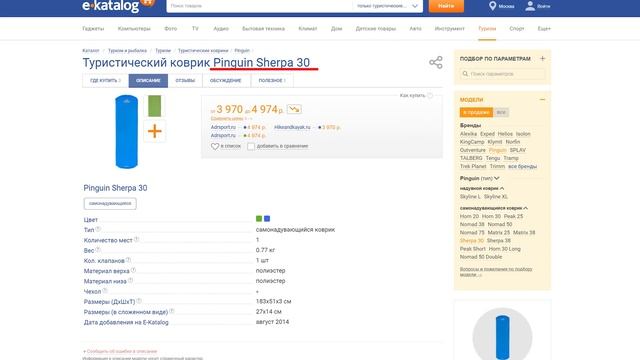
Task: Open the Полезное tab
Action: point(272,80)
